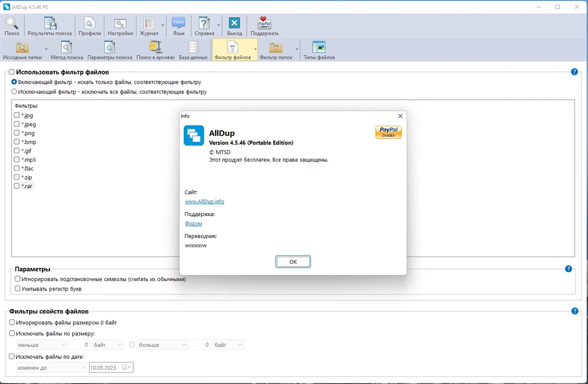The height and width of the screenshot is (384, 588).
Task: Tick Учитывать регистр букв checkbox
Action: (x=18, y=289)
